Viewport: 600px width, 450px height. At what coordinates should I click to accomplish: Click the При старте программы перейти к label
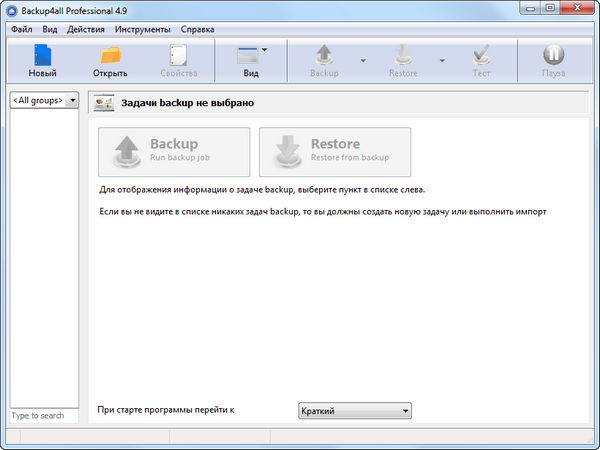click(x=166, y=410)
